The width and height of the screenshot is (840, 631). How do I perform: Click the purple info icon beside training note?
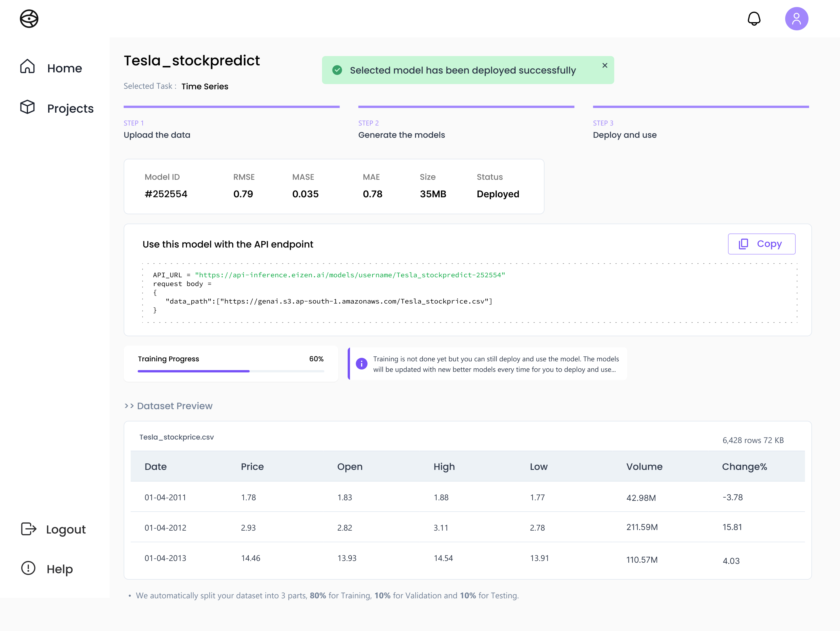pyautogui.click(x=361, y=364)
